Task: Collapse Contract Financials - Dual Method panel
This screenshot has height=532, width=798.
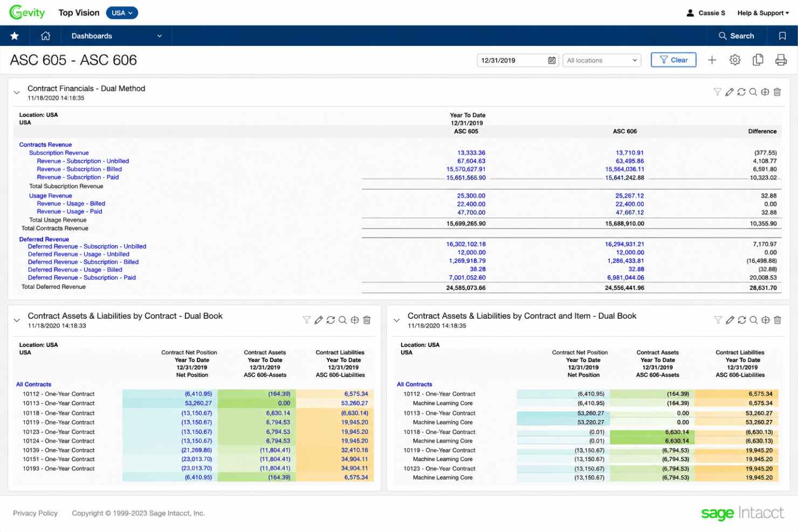Action: (17, 93)
